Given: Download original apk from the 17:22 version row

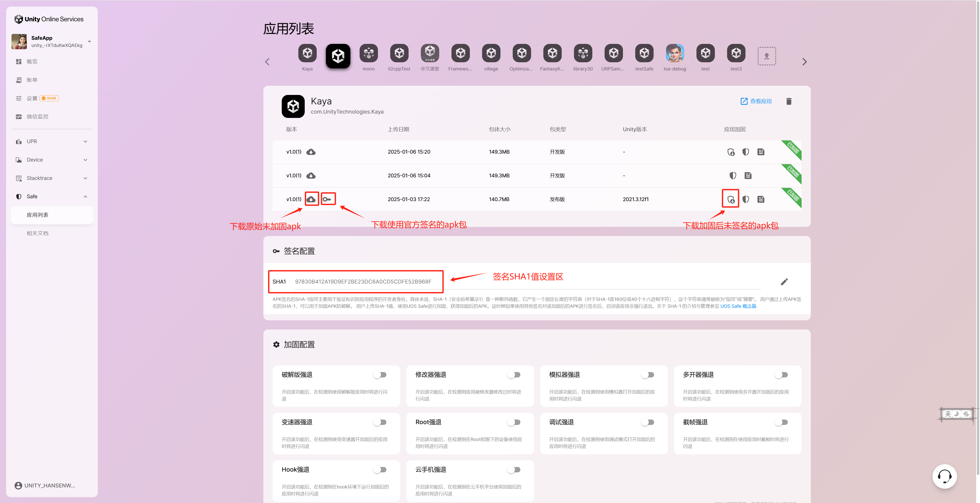Looking at the screenshot, I should tap(311, 199).
